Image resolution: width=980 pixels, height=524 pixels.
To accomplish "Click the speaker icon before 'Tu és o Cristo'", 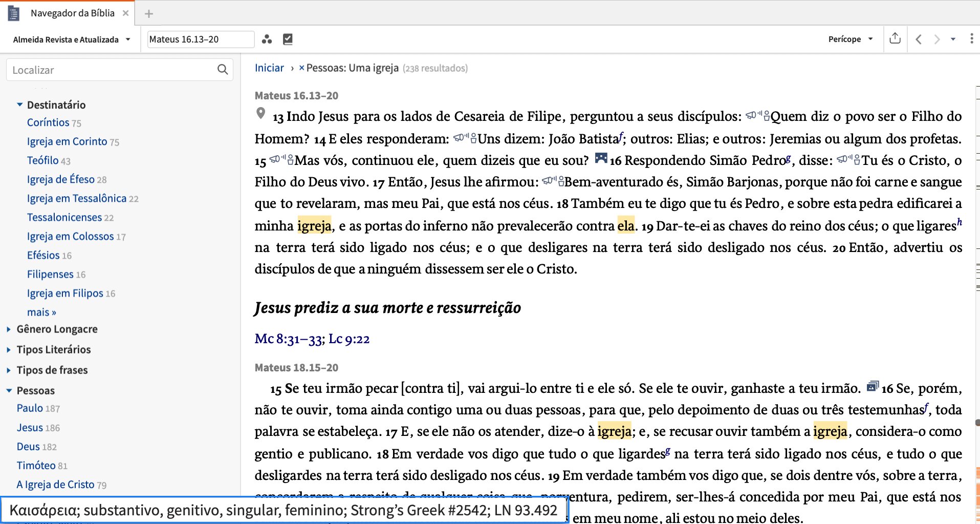I will tap(848, 160).
